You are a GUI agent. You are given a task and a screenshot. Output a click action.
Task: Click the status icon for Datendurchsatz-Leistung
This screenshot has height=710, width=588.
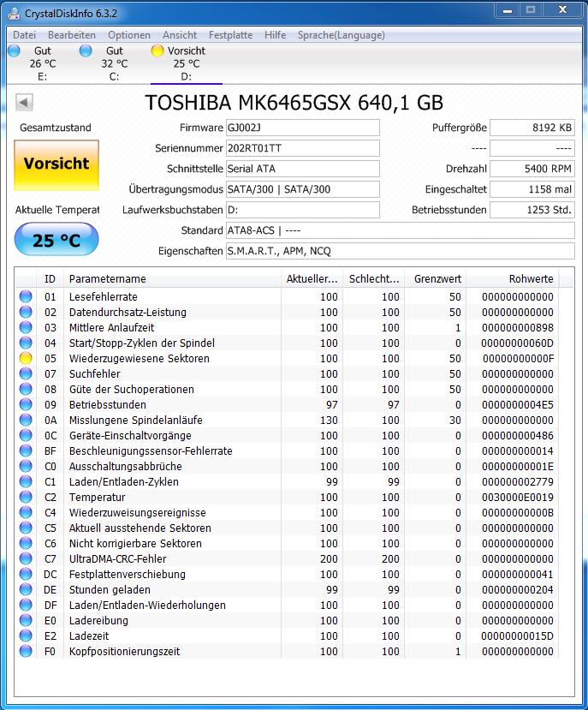pos(26,312)
